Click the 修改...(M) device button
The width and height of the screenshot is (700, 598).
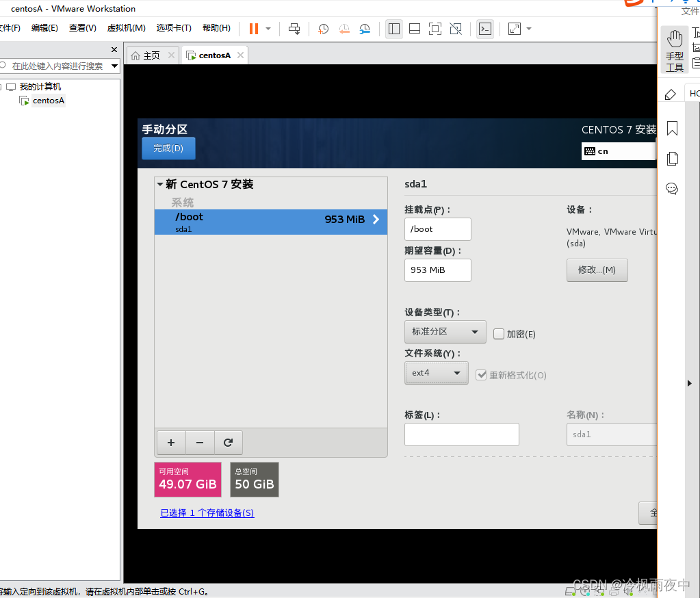[x=597, y=270]
